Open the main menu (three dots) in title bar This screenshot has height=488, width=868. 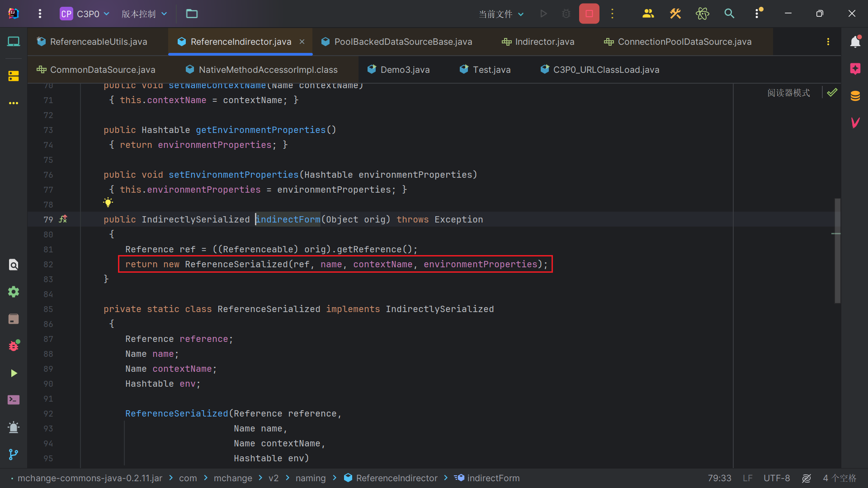[40, 14]
